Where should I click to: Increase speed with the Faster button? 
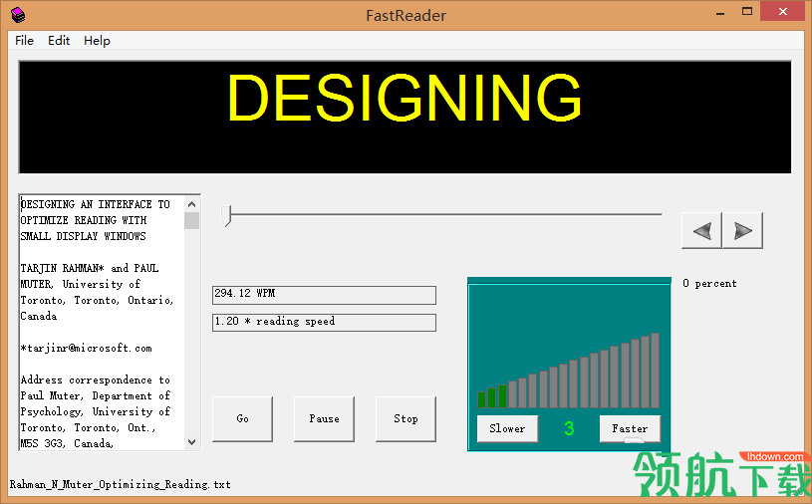630,428
